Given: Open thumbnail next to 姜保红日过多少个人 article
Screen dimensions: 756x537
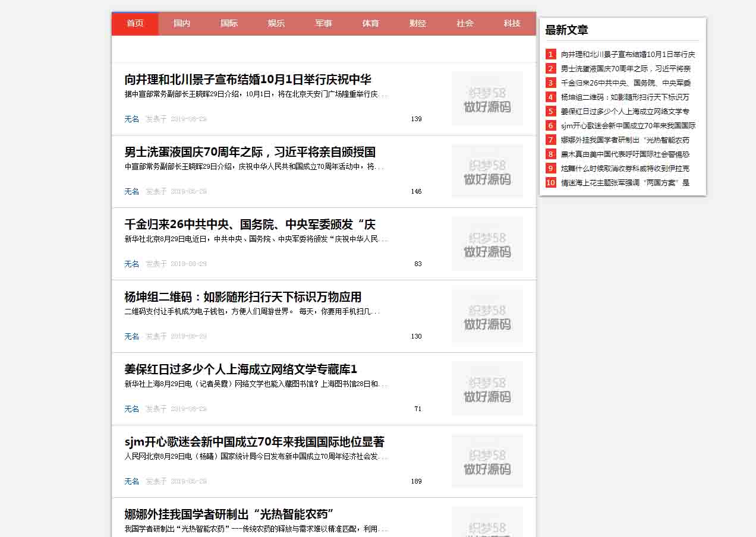Looking at the screenshot, I should tap(487, 388).
